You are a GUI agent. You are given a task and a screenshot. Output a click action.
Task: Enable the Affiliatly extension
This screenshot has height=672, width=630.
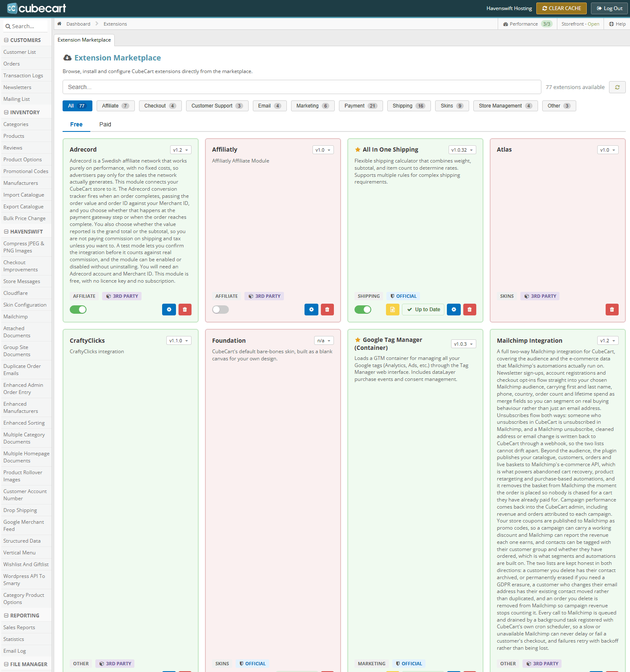tap(220, 310)
